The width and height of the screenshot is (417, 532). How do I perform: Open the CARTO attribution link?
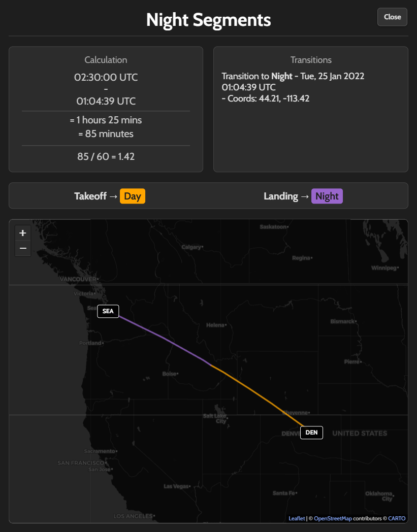(x=396, y=518)
